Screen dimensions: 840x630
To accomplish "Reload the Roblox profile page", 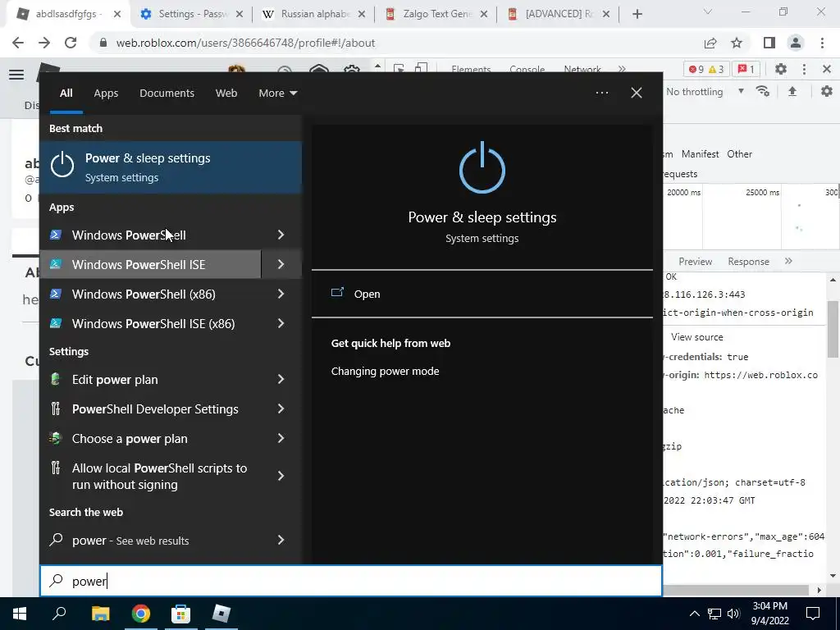I will [x=71, y=43].
